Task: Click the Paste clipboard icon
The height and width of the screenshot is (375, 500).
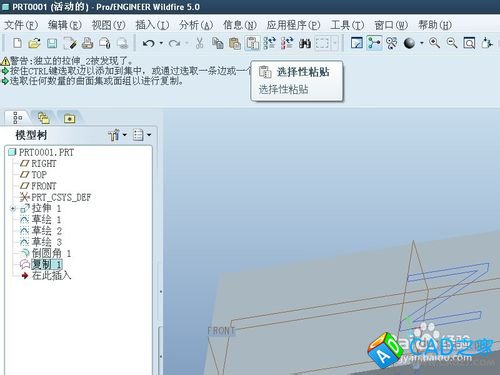Action: pos(235,43)
